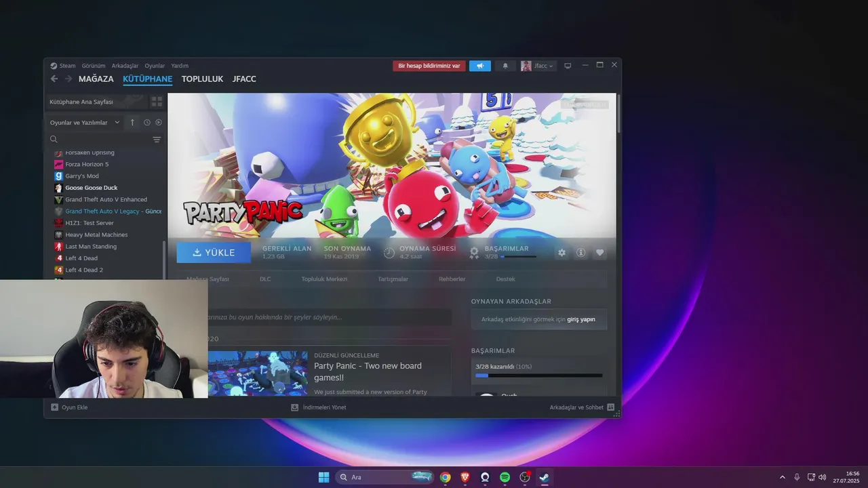Open notifications bell
The width and height of the screenshot is (868, 488).
coord(505,66)
